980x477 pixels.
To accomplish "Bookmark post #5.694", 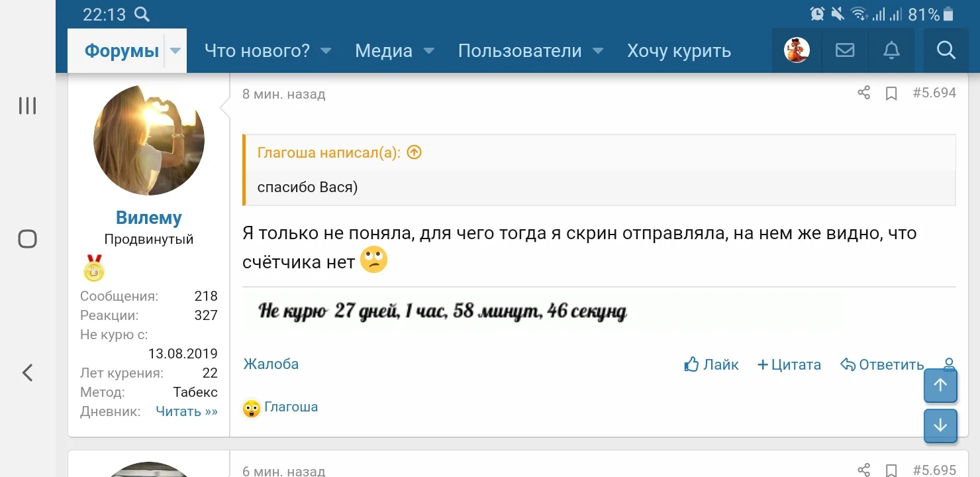I will coord(892,93).
